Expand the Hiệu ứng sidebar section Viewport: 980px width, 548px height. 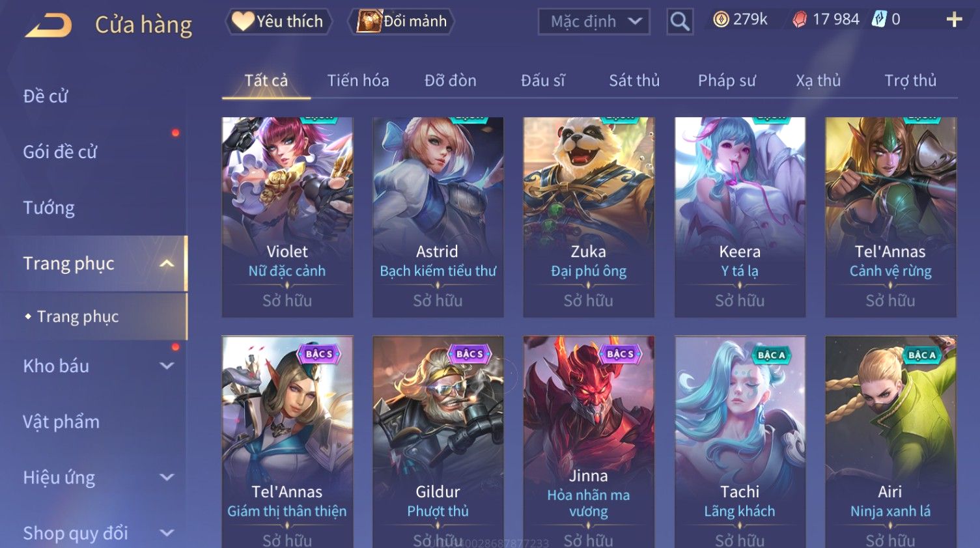(x=167, y=477)
